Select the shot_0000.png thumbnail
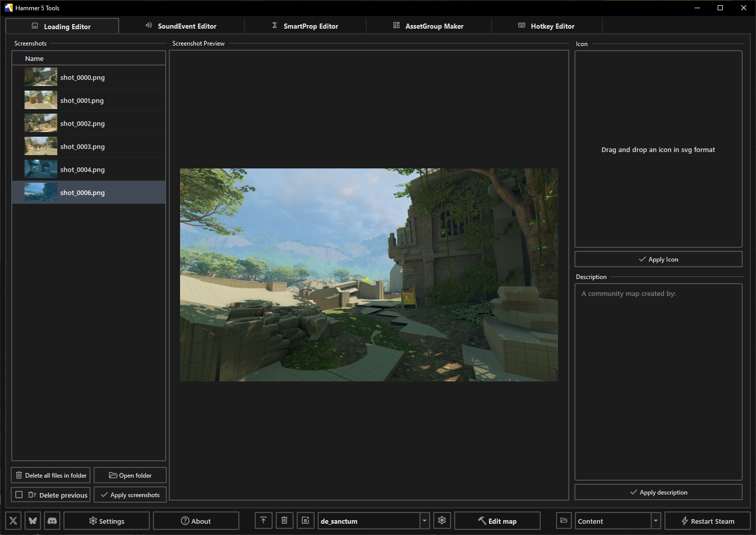The image size is (756, 535). [41, 77]
